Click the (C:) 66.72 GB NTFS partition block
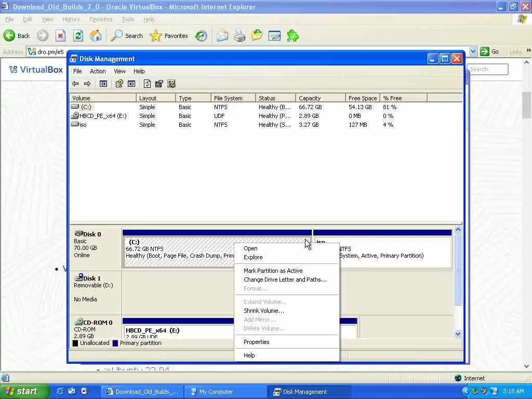This screenshot has height=399, width=532. point(179,252)
